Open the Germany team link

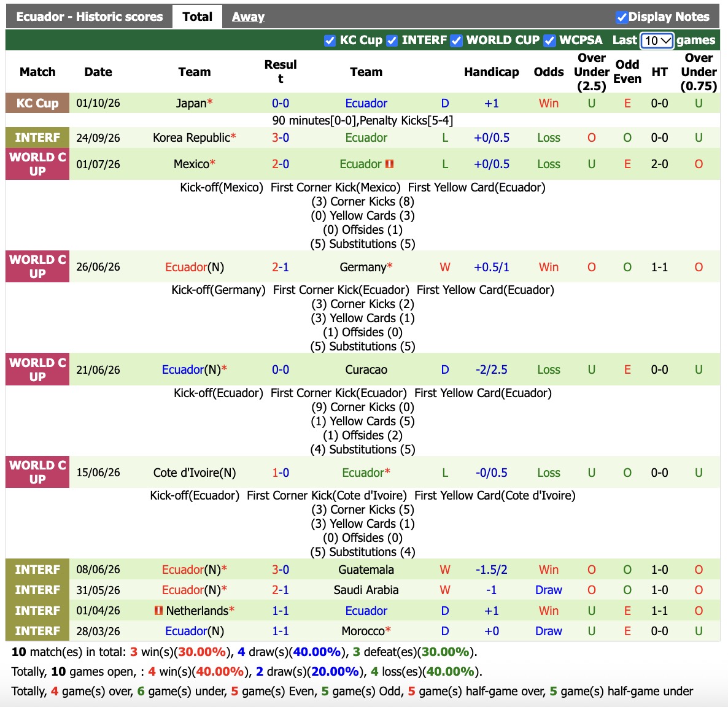[363, 267]
